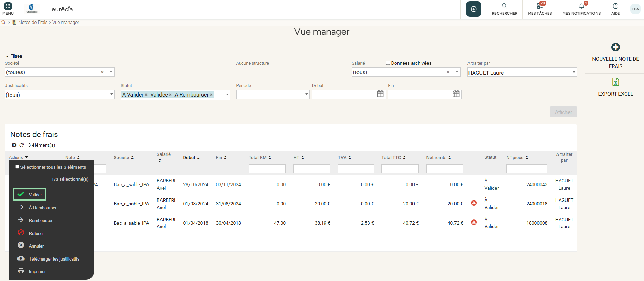Viewport: 644px width, 281px height.
Task: Click the magnifier RECHERCHER icon
Action: pyautogui.click(x=504, y=6)
